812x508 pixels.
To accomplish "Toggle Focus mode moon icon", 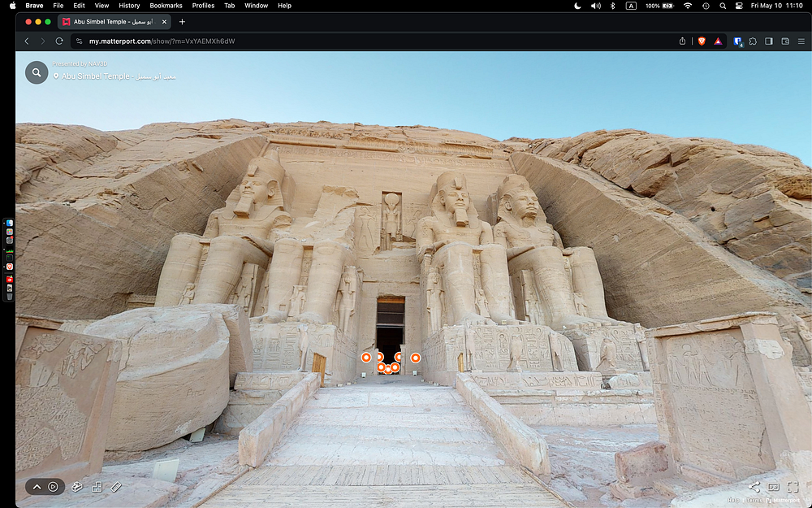I will [x=577, y=6].
